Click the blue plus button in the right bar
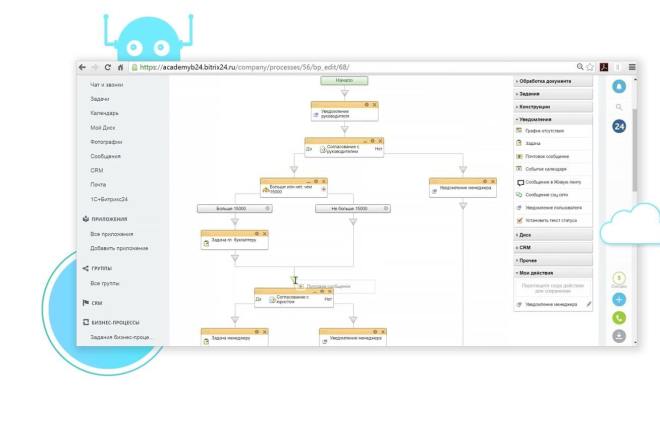Image resolution: width=660 pixels, height=440 pixels. pos(619,299)
